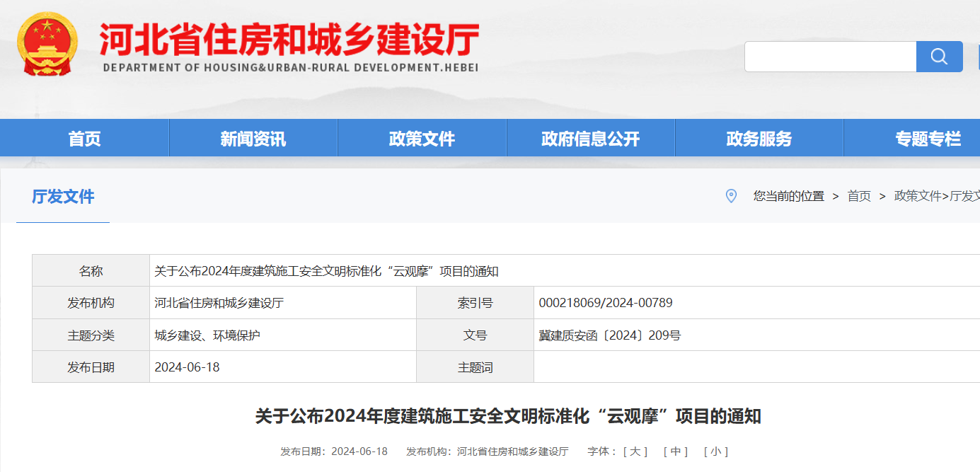Click the 文号 label cell
The height and width of the screenshot is (472, 980).
point(475,335)
